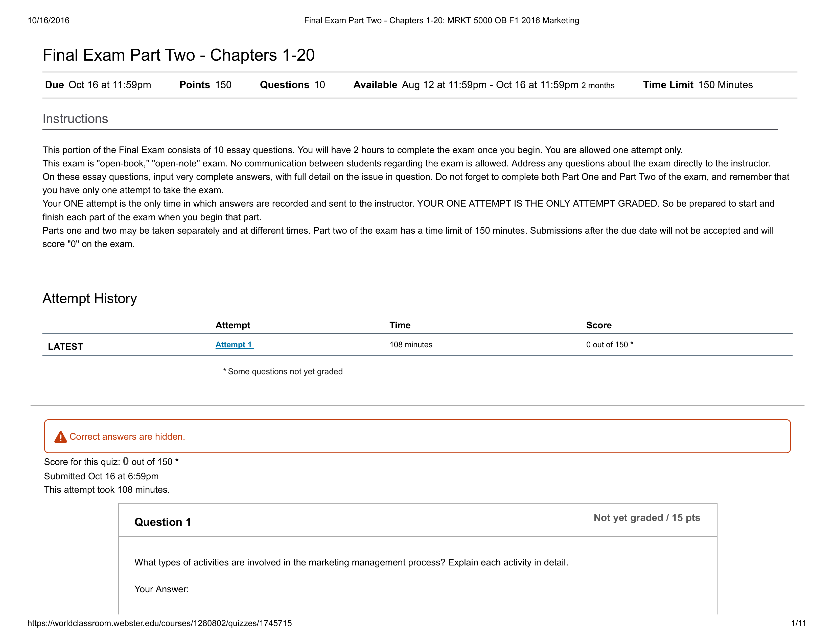Click the 'Submitted Oct 16 at 6:59pm' line
The width and height of the screenshot is (834, 644).
[x=101, y=476]
